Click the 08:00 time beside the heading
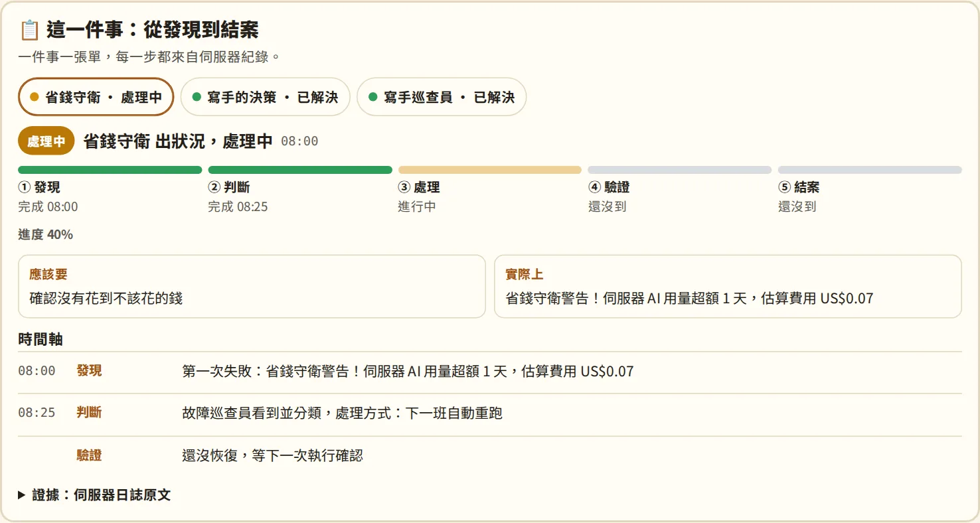Image resolution: width=980 pixels, height=523 pixels. (x=299, y=141)
